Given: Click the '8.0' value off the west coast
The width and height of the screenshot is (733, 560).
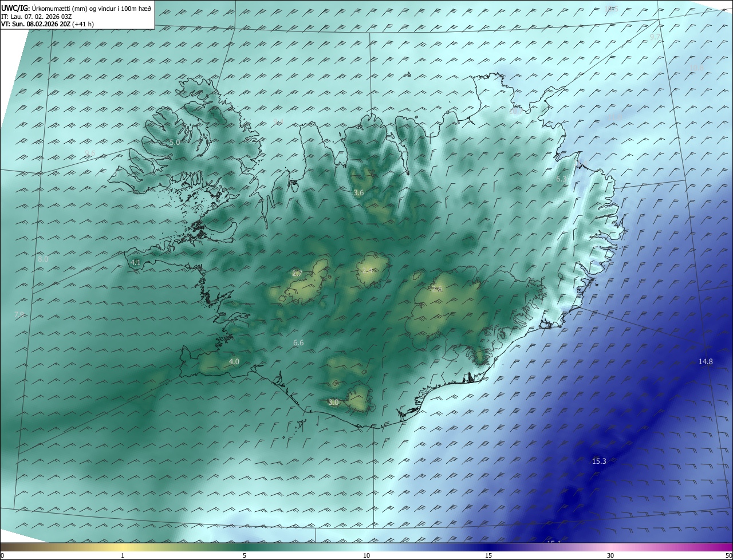Looking at the screenshot, I should [x=43, y=259].
